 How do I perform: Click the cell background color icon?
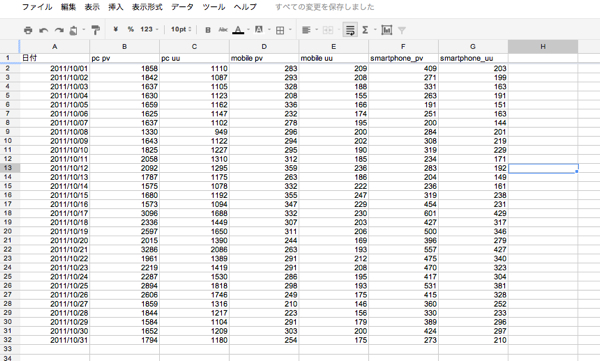point(259,29)
